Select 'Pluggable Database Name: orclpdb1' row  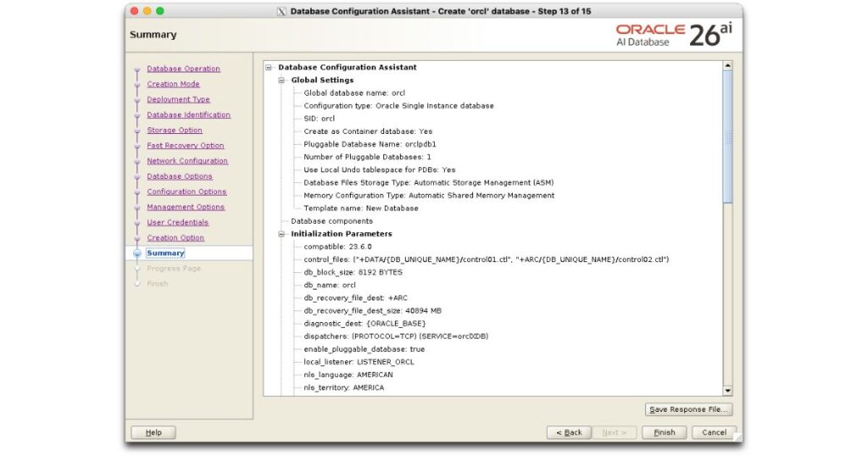(x=370, y=144)
